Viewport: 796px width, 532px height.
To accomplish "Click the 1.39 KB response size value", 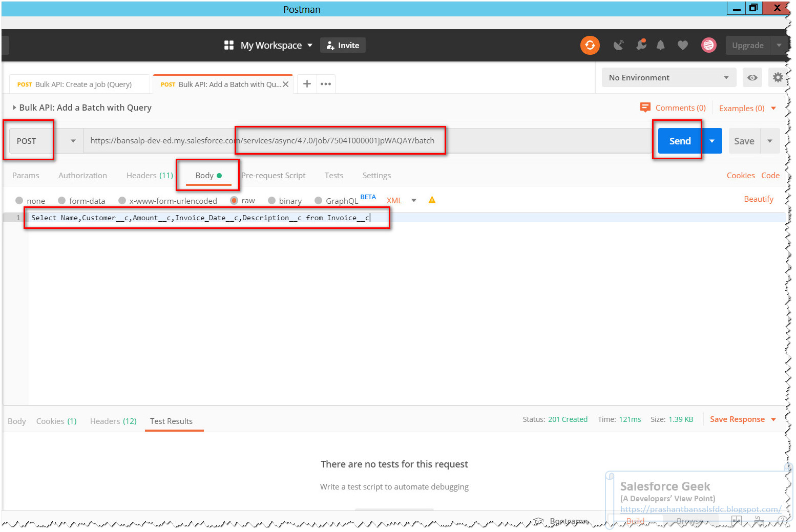I will pos(681,419).
